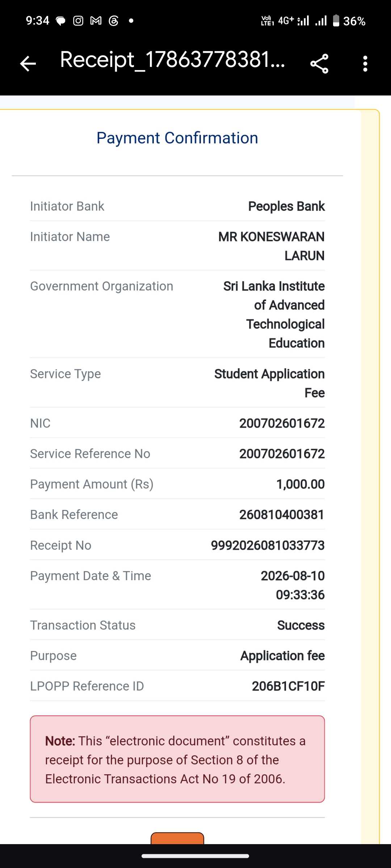This screenshot has height=868, width=391.
Task: Tap the Success transaction status
Action: [301, 625]
